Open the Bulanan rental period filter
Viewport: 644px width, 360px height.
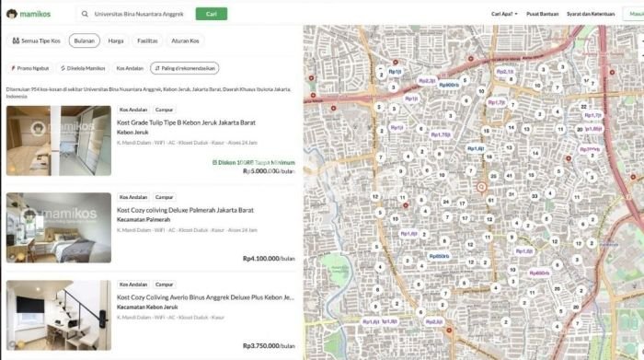(85, 41)
